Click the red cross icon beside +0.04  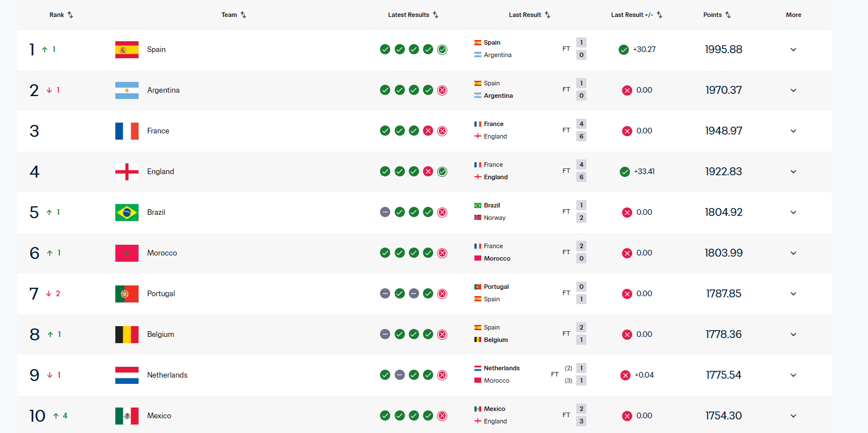tap(625, 375)
